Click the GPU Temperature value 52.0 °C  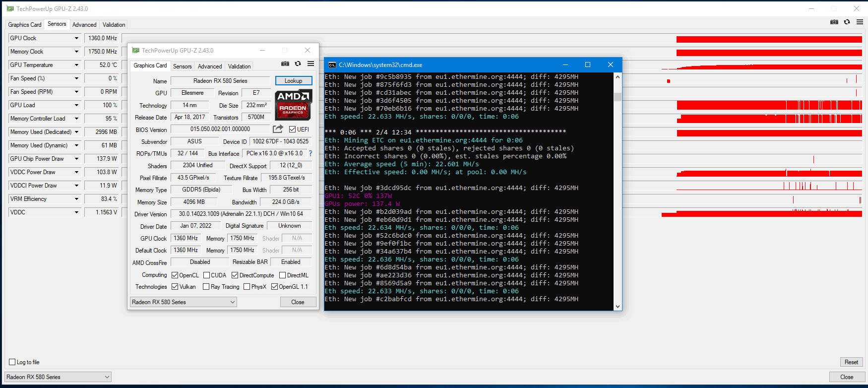tap(102, 65)
